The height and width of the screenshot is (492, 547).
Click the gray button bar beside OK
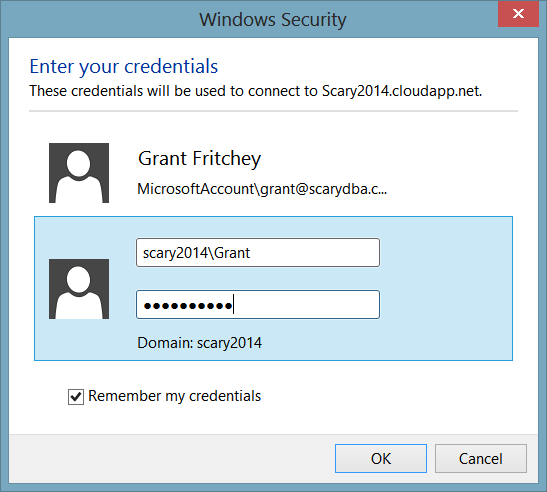(171, 459)
